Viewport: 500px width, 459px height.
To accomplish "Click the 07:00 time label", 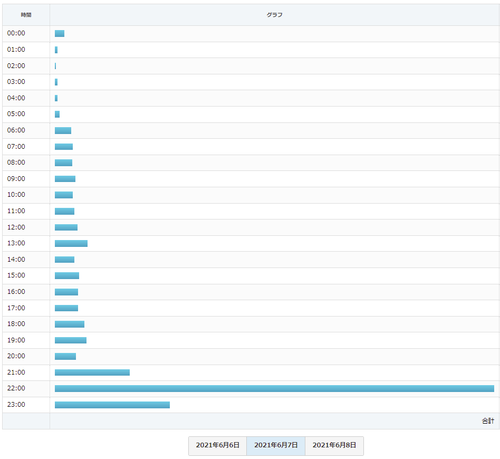I will coord(16,146).
